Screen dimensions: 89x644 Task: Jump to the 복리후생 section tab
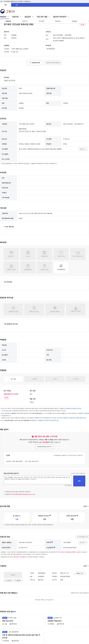pos(58,21)
